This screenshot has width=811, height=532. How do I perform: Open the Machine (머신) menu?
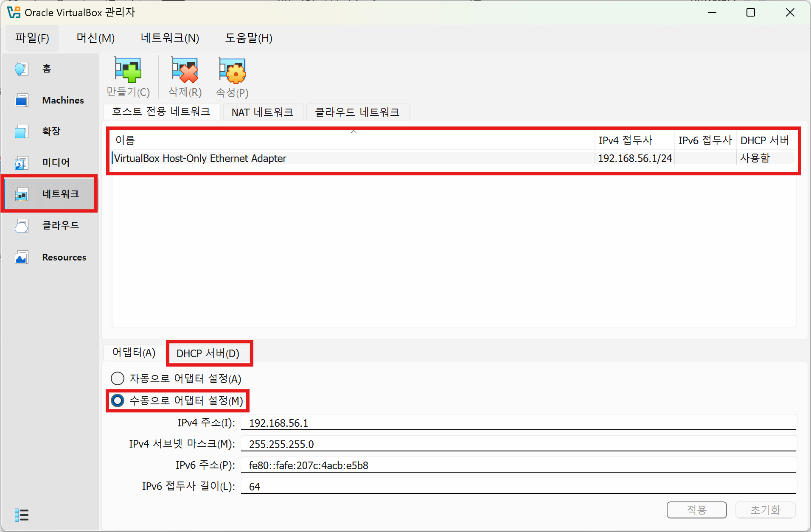[95, 38]
